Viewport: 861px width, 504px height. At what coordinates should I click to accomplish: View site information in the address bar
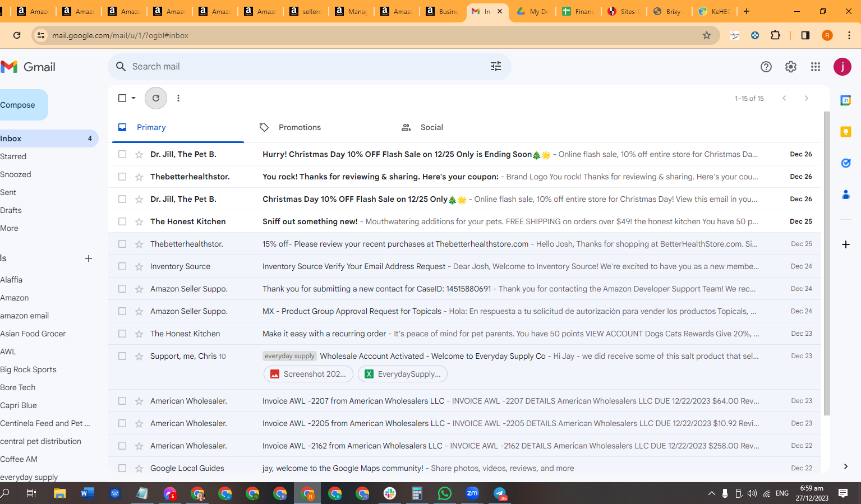tap(40, 35)
